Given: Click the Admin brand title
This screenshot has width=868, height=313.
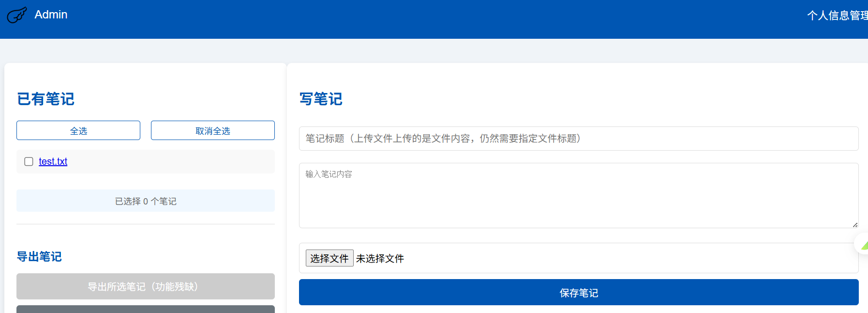Looking at the screenshot, I should [51, 15].
